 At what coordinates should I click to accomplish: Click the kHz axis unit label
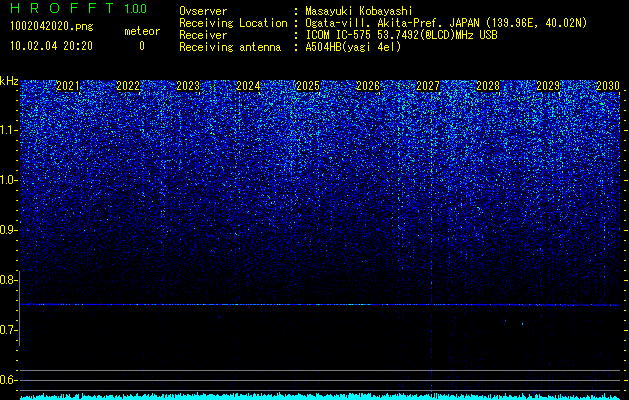(x=9, y=81)
